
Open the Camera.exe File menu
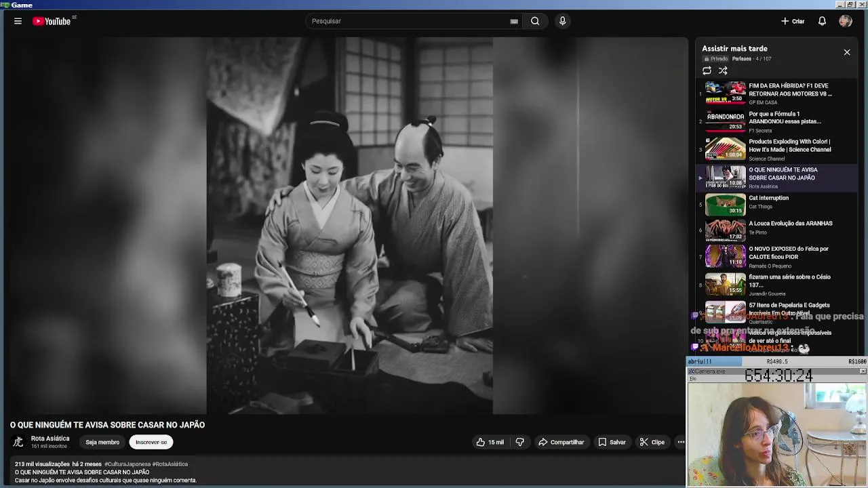(x=693, y=378)
